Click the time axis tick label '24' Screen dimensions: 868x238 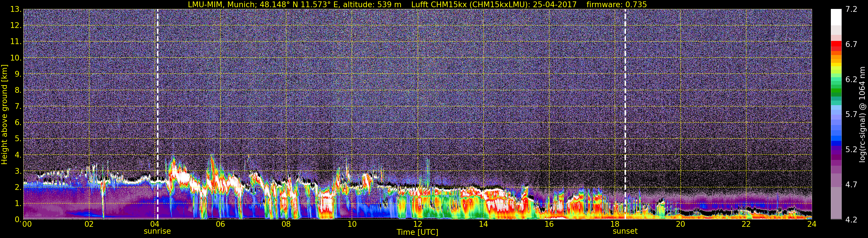click(812, 224)
